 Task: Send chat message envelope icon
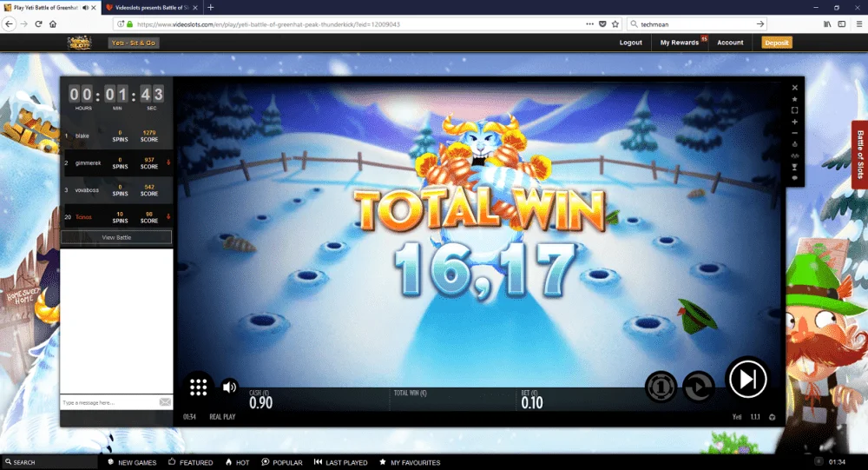[x=165, y=402]
